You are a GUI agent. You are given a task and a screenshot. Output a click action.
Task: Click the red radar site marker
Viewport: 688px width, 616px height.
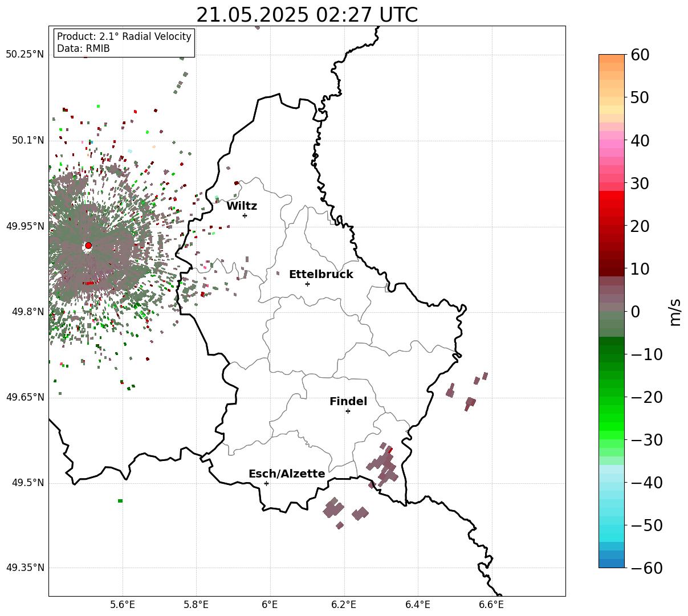click(x=88, y=246)
